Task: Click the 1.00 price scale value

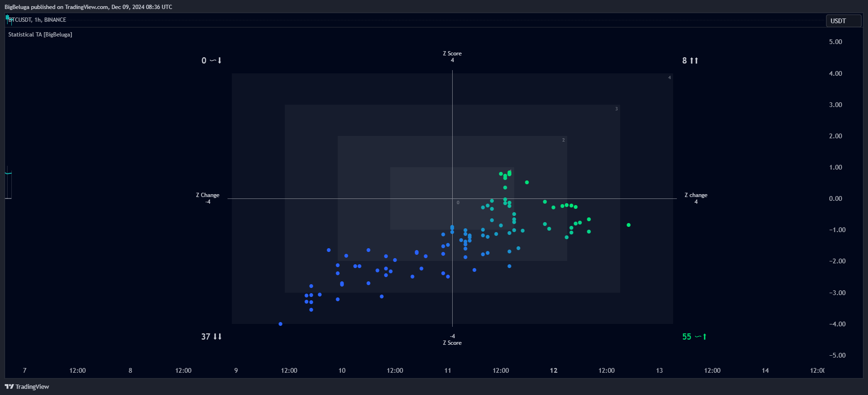Action: point(835,167)
